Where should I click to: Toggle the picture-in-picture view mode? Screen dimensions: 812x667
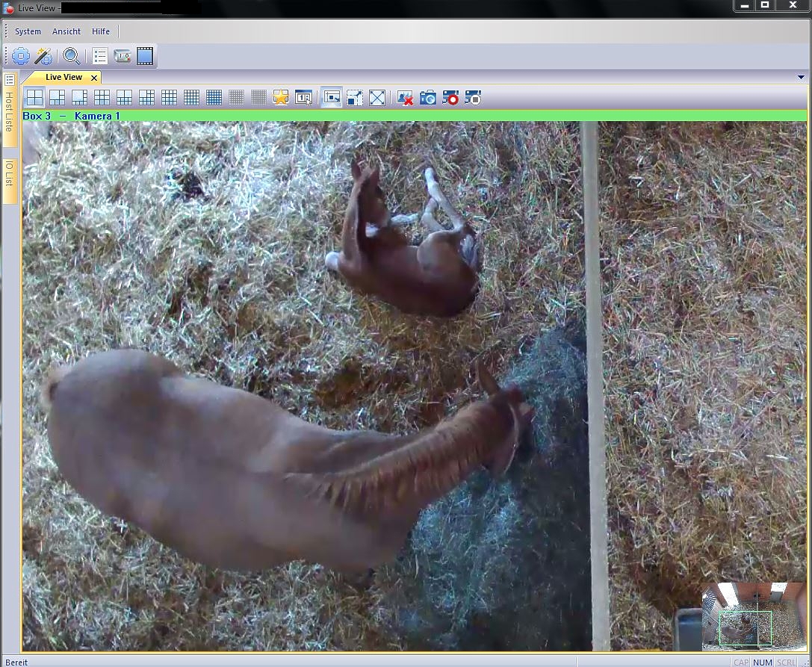[332, 98]
